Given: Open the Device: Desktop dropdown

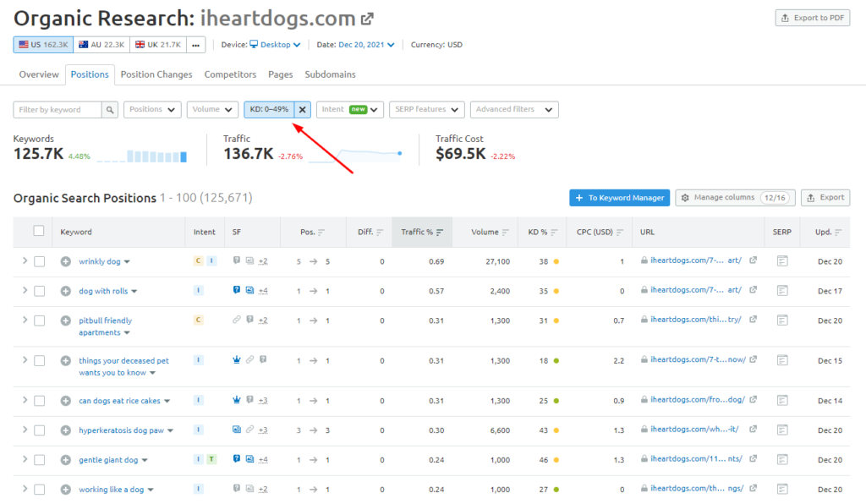Looking at the screenshot, I should point(275,45).
